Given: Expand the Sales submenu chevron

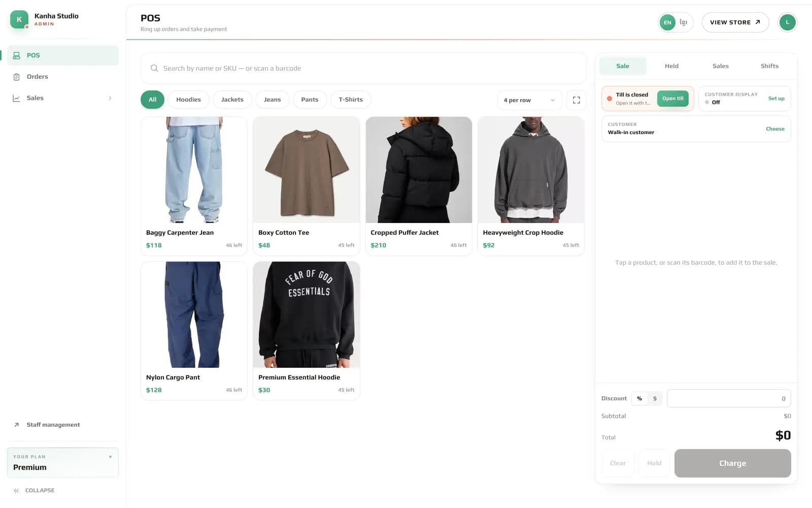Looking at the screenshot, I should [x=110, y=98].
